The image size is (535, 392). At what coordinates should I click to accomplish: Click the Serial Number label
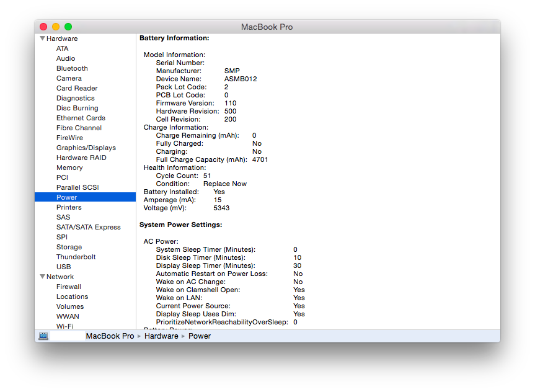(x=180, y=63)
